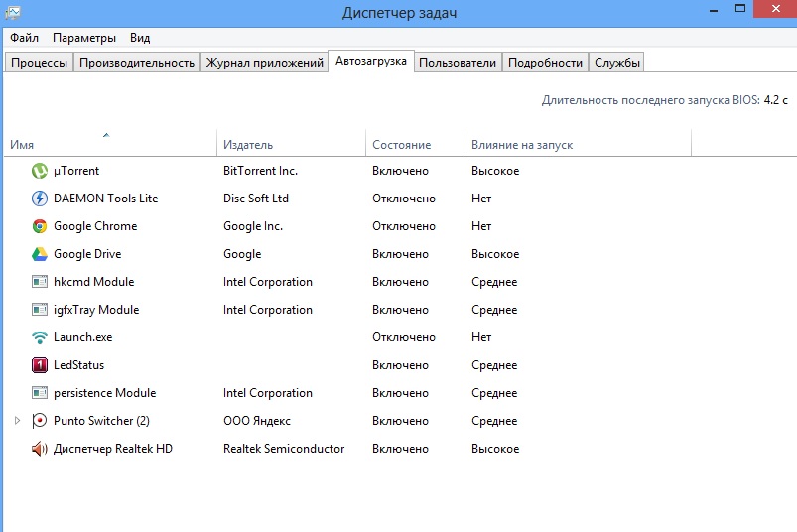Switch to the Процессы tab
Image resolution: width=797 pixels, height=532 pixels.
click(x=39, y=63)
